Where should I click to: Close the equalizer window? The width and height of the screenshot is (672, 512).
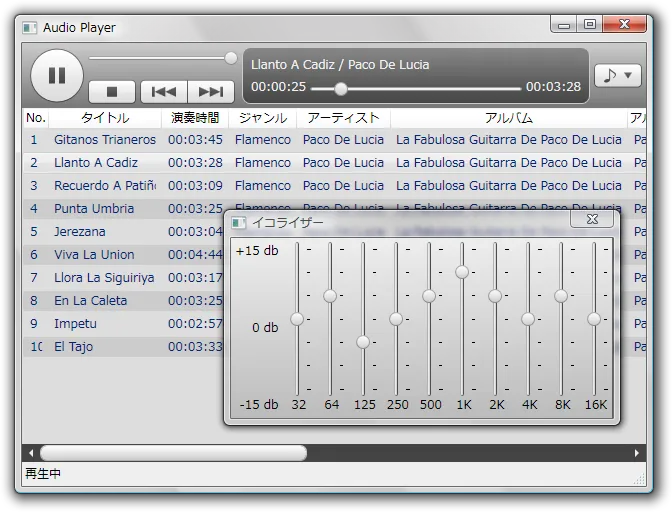[x=592, y=220]
